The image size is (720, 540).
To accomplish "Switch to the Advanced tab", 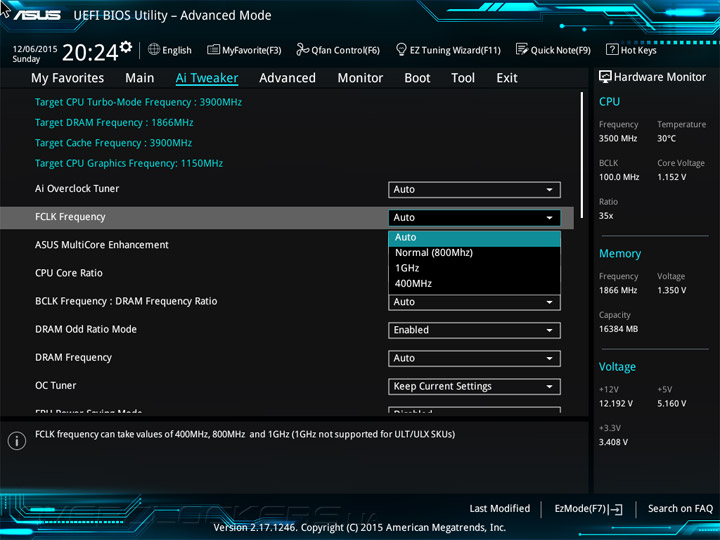I will coord(287,78).
